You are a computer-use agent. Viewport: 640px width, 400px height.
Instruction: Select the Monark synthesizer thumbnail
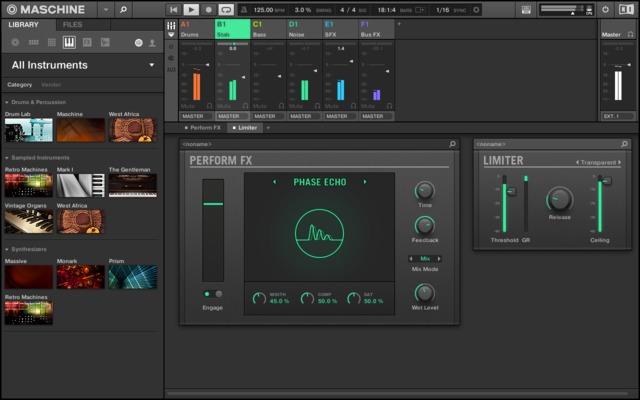pyautogui.click(x=80, y=277)
